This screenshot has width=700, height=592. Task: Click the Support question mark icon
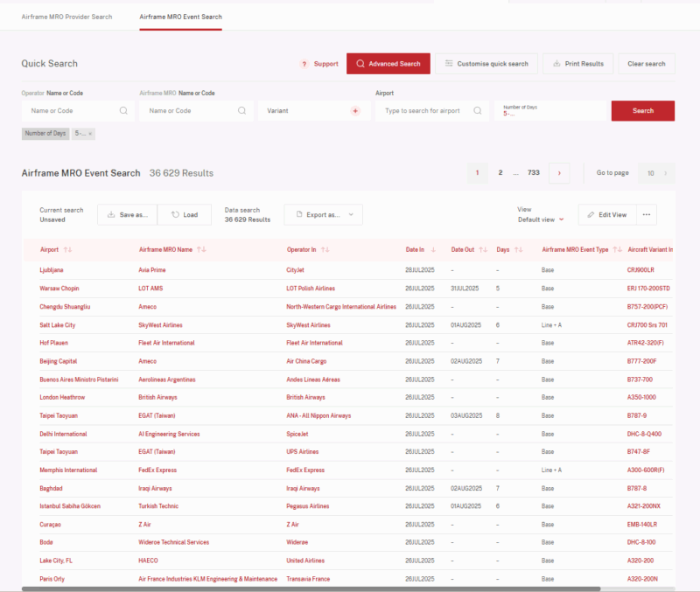[x=304, y=64]
